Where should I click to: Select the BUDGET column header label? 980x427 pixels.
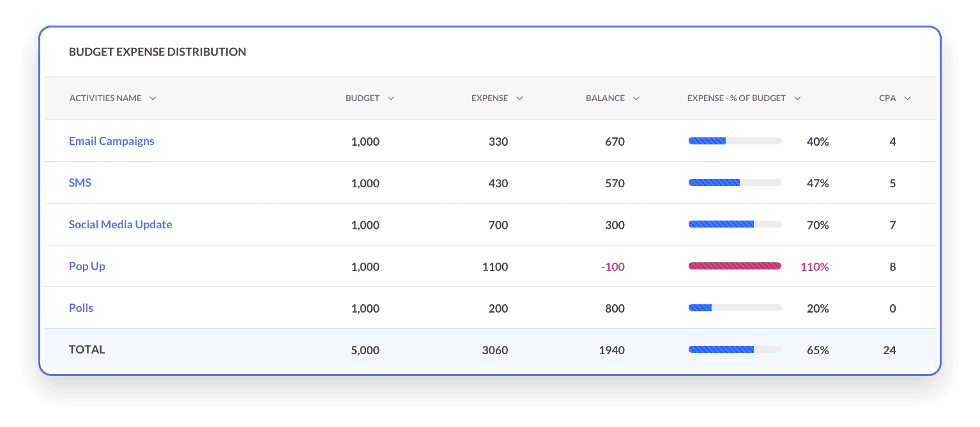click(x=363, y=98)
